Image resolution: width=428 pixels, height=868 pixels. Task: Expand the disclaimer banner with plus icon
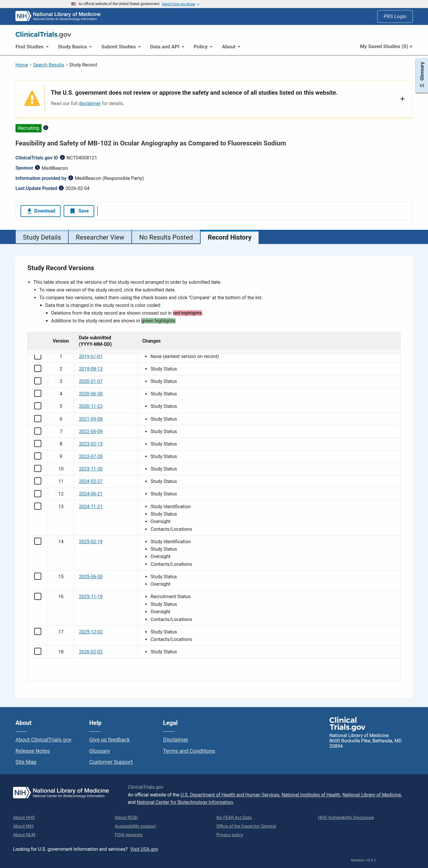tap(402, 99)
